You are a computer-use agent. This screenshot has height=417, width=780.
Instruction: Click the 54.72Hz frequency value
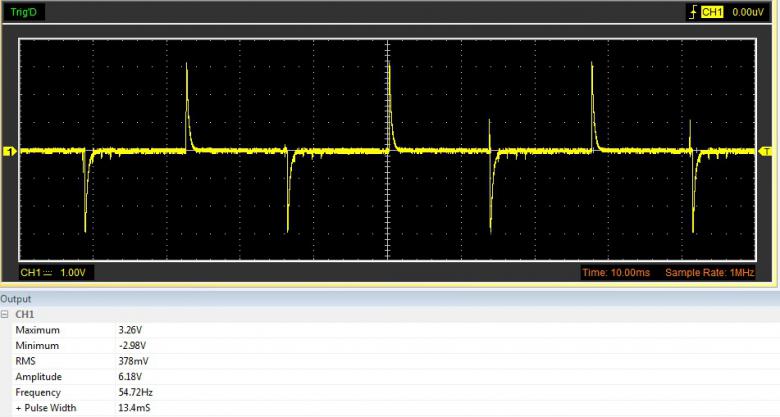(135, 392)
